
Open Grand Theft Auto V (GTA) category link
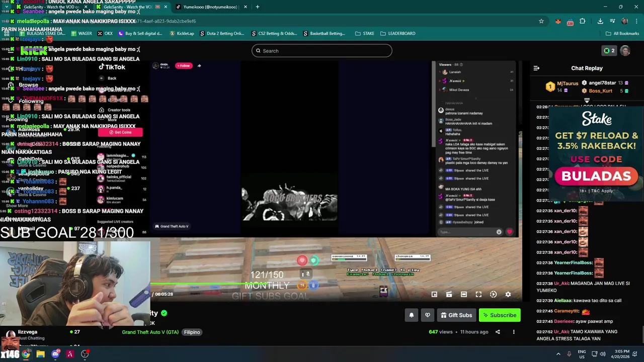point(150,332)
